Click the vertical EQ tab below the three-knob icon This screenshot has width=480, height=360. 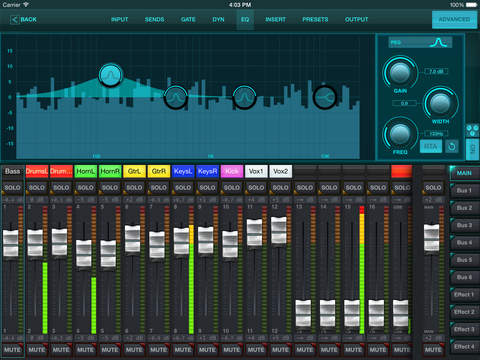coord(472,149)
